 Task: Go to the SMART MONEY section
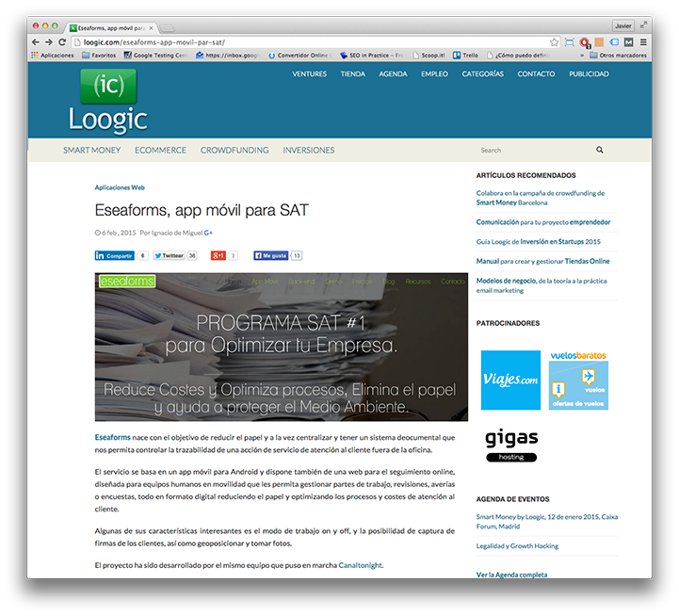(x=91, y=151)
